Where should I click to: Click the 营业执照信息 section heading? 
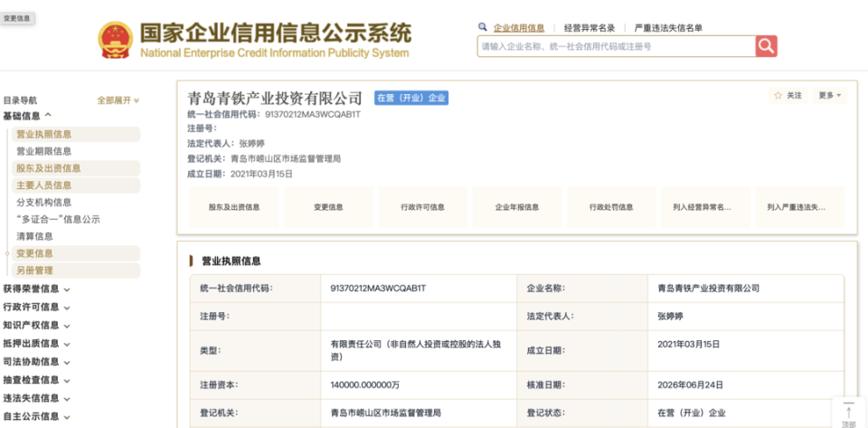coord(231,261)
